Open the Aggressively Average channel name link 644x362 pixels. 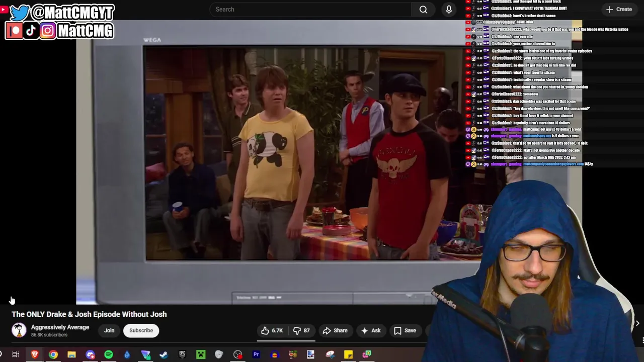(60, 327)
